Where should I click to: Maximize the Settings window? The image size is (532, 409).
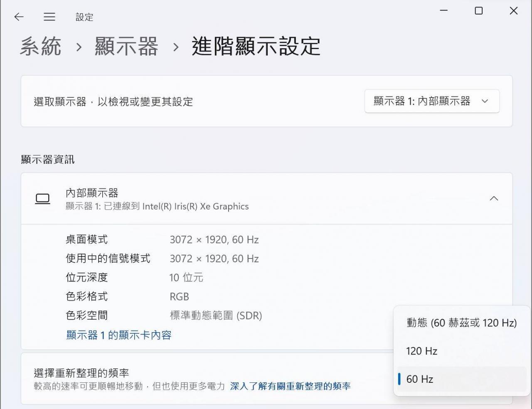479,11
